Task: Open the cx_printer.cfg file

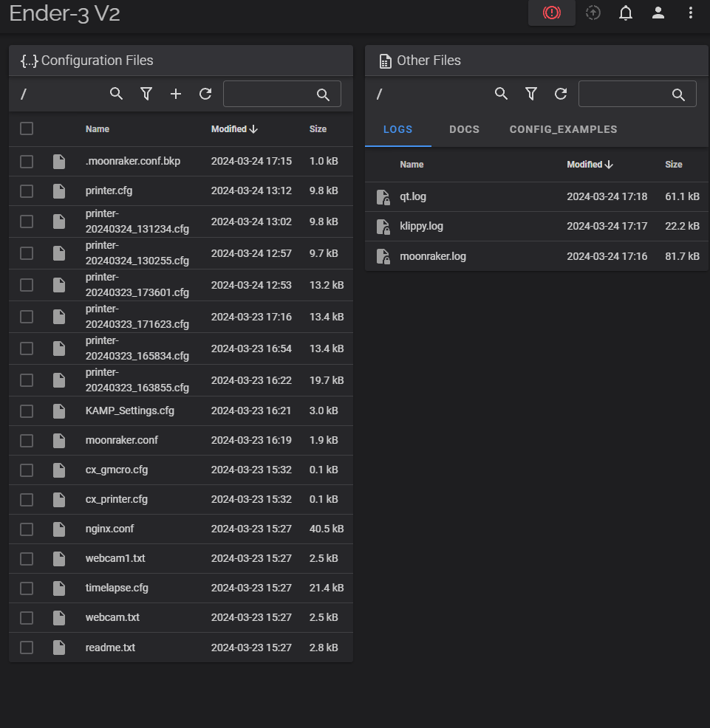Action: (116, 500)
